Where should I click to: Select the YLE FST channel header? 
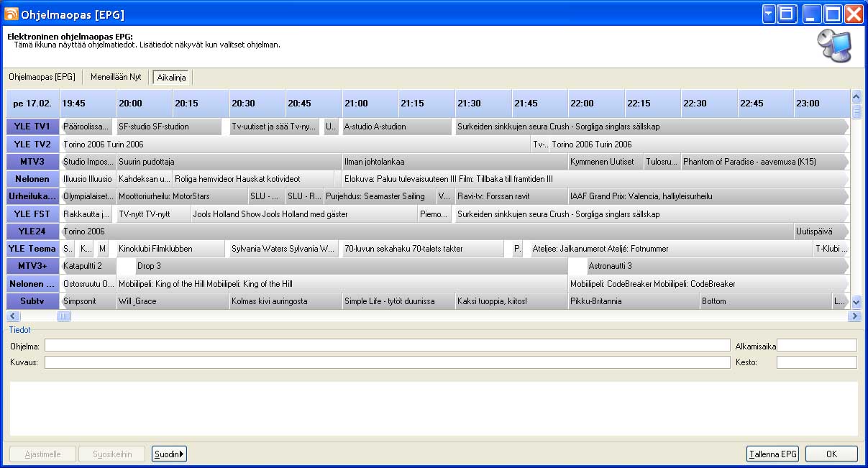tap(32, 214)
